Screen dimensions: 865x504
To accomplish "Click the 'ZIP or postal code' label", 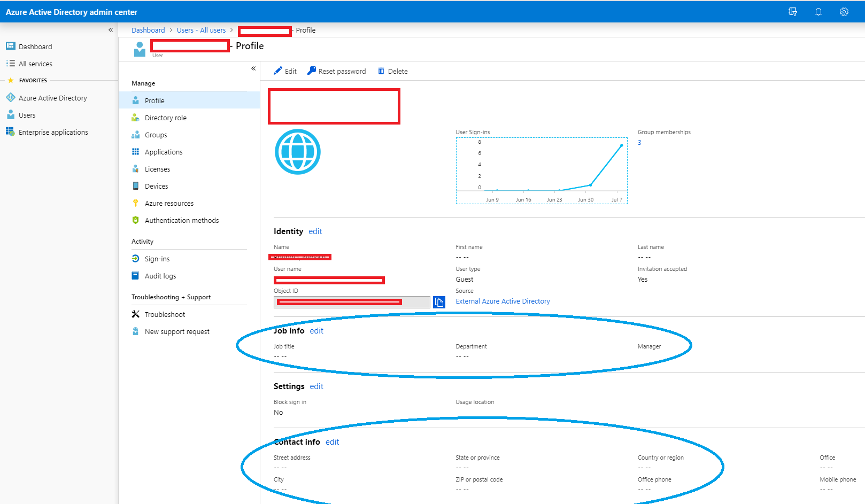I will [x=479, y=479].
